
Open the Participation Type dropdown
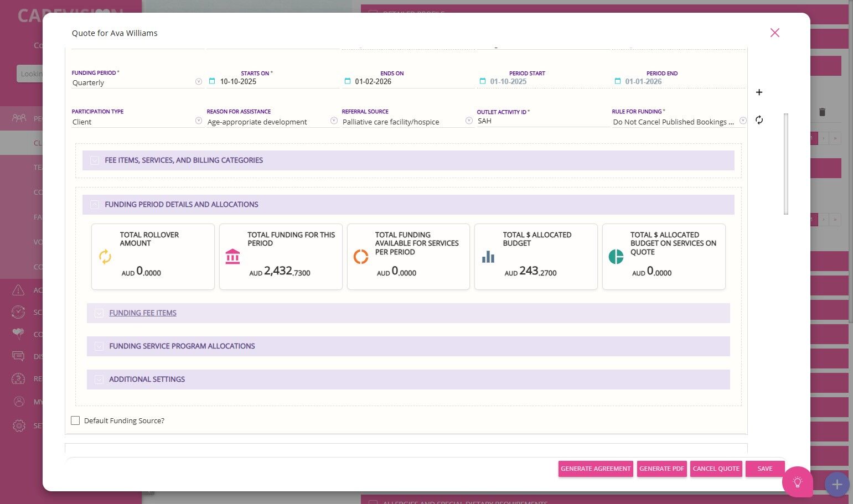pos(199,121)
